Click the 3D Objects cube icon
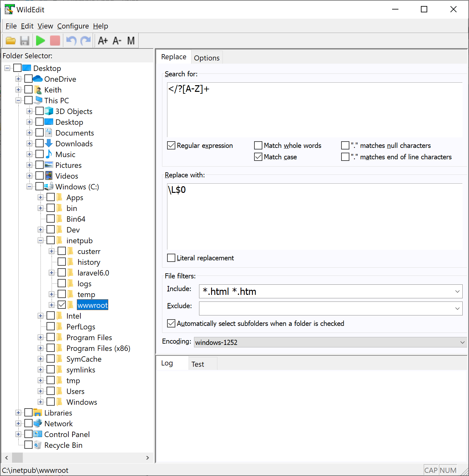The height and width of the screenshot is (476, 469). pos(49,111)
